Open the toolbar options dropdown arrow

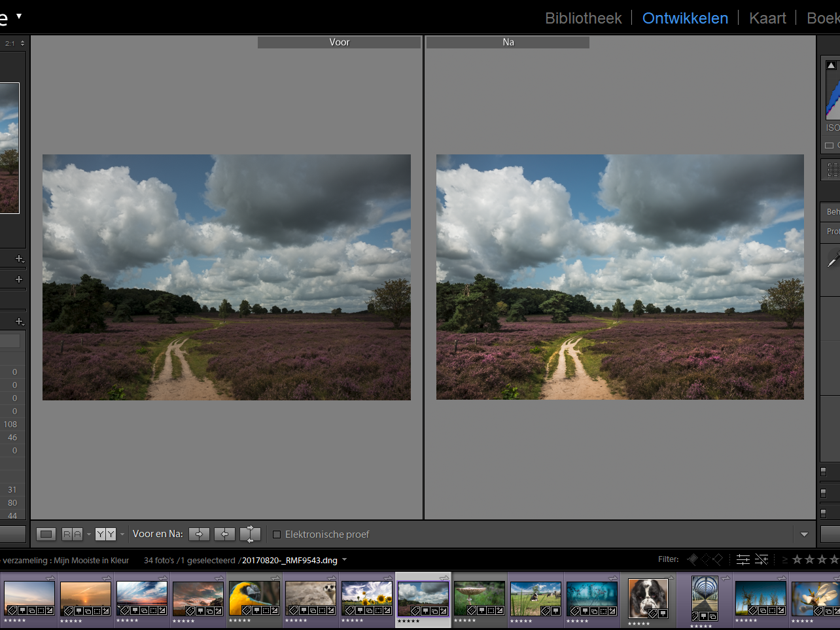pyautogui.click(x=804, y=534)
